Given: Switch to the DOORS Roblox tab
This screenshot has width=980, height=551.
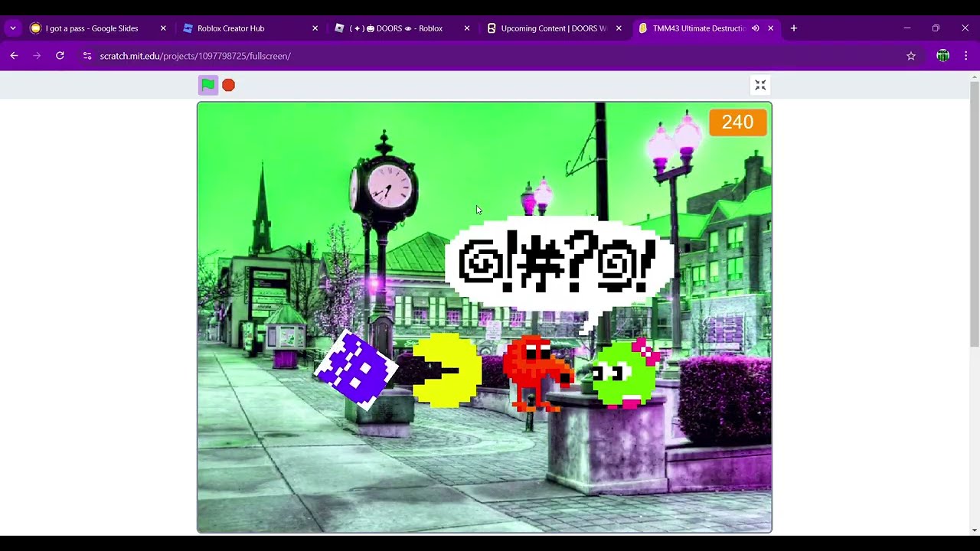Looking at the screenshot, I should pos(396,28).
